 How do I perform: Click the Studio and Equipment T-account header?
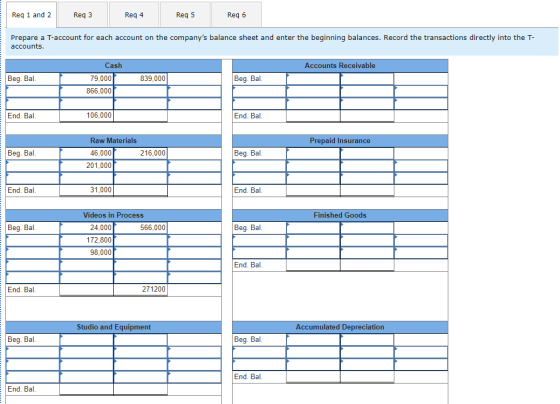pyautogui.click(x=114, y=327)
